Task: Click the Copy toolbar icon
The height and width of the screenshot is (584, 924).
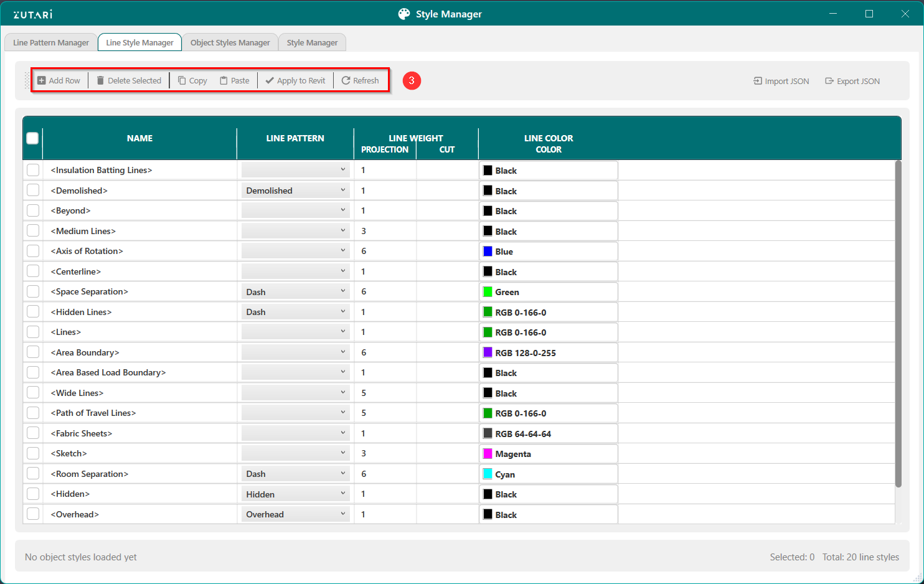Action: coord(182,81)
